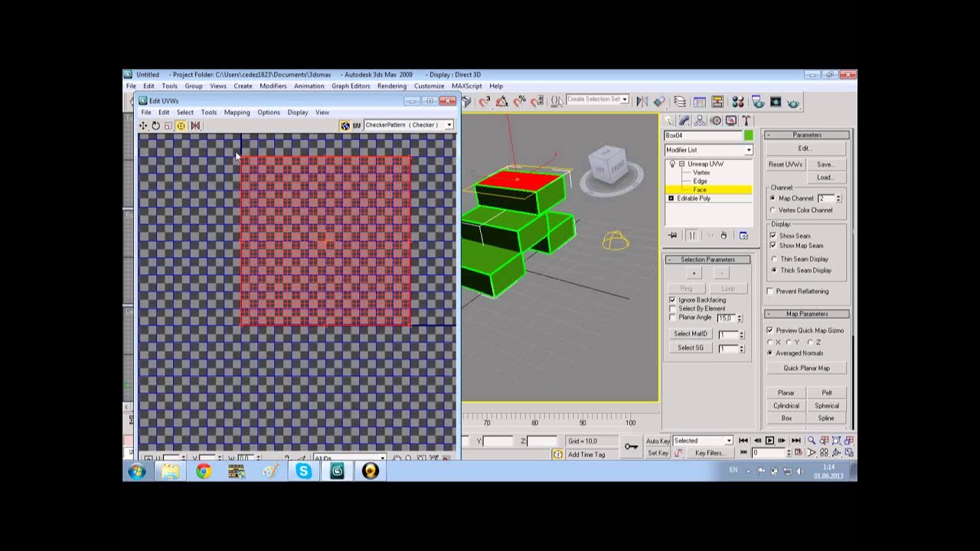
Task: Click the Align tool in main toolbar
Action: 659,101
